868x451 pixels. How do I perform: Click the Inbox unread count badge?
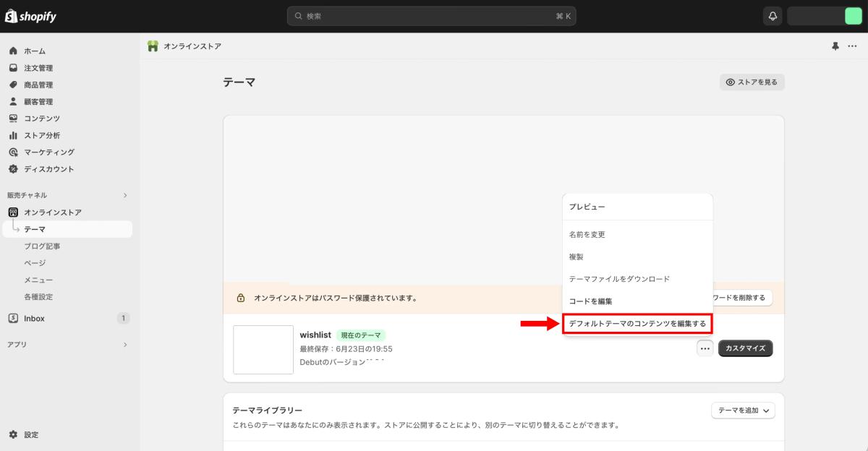(x=123, y=319)
